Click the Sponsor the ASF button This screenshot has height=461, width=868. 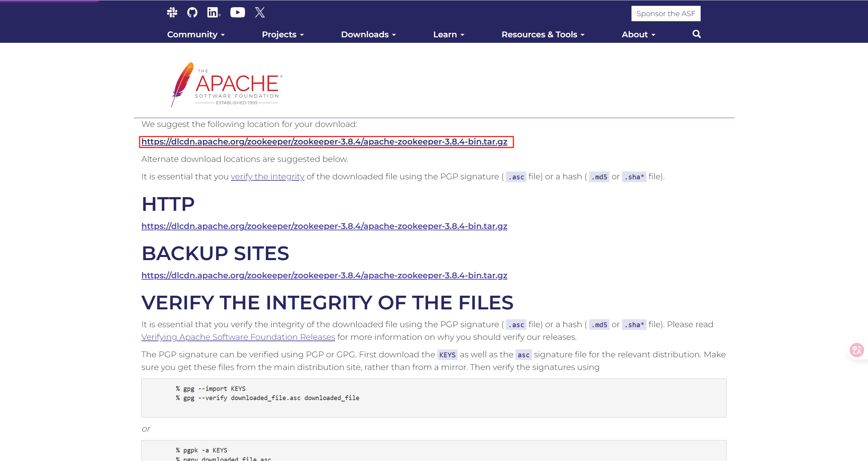[666, 14]
